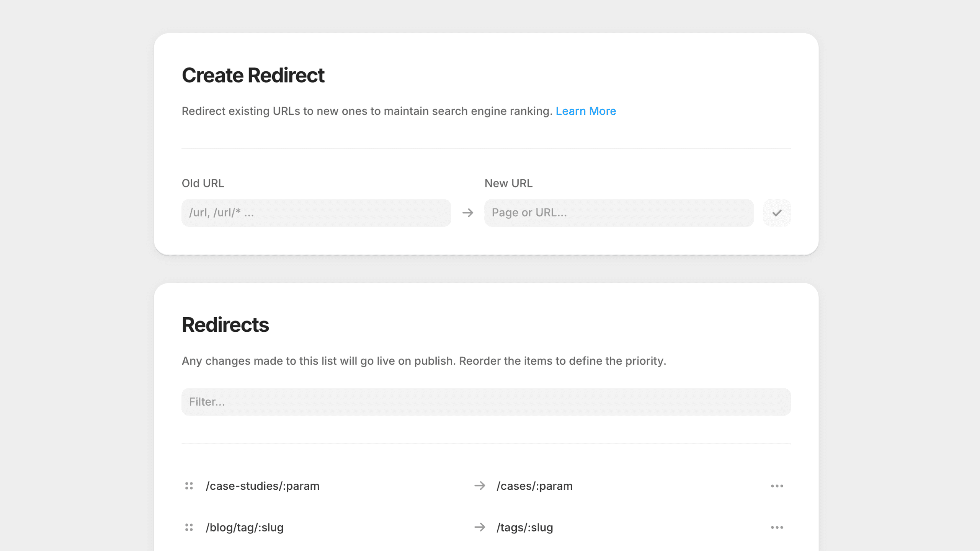Select the /case-studies/:param old path
Viewport: 980px width, 551px height.
point(263,486)
